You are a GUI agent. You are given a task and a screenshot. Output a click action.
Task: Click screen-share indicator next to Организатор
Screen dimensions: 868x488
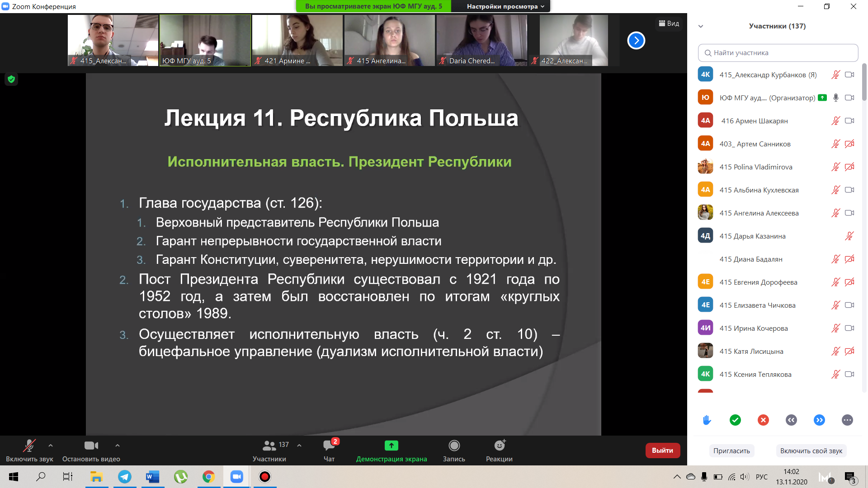point(822,98)
